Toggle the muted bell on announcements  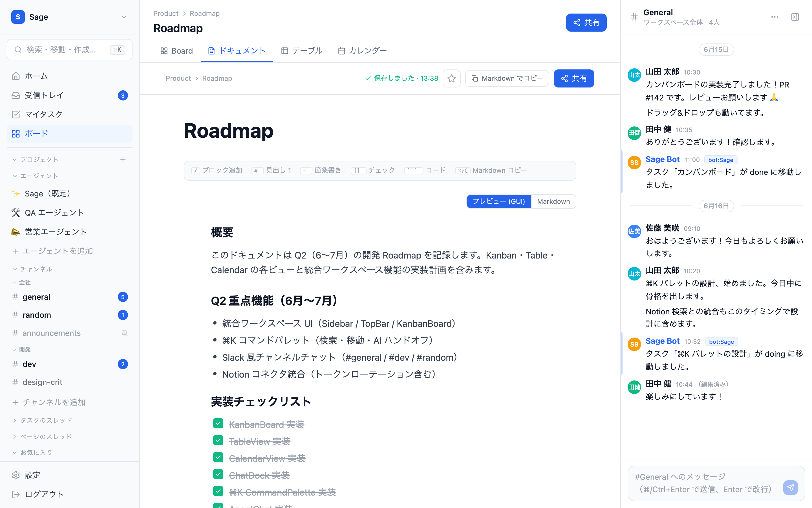[125, 333]
